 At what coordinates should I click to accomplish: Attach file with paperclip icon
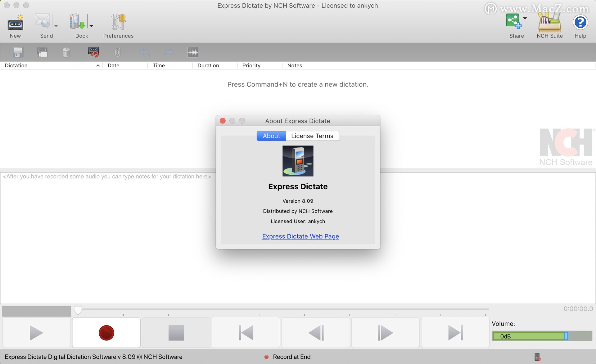pyautogui.click(x=117, y=52)
